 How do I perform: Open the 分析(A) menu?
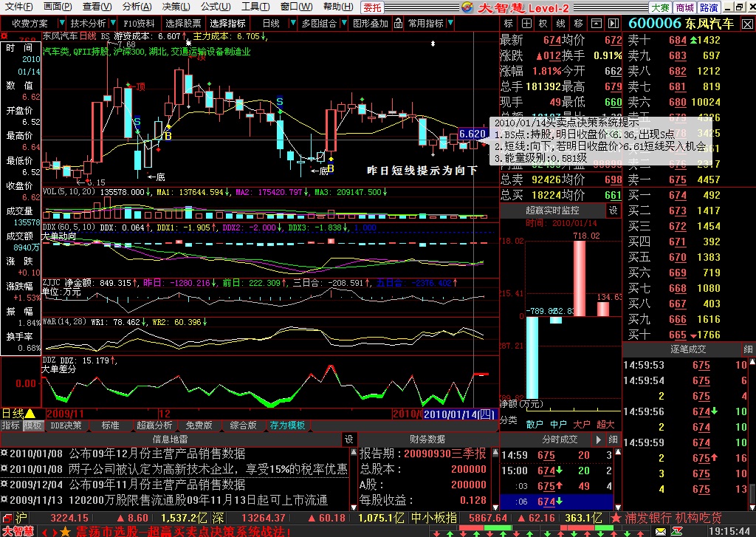(x=137, y=7)
